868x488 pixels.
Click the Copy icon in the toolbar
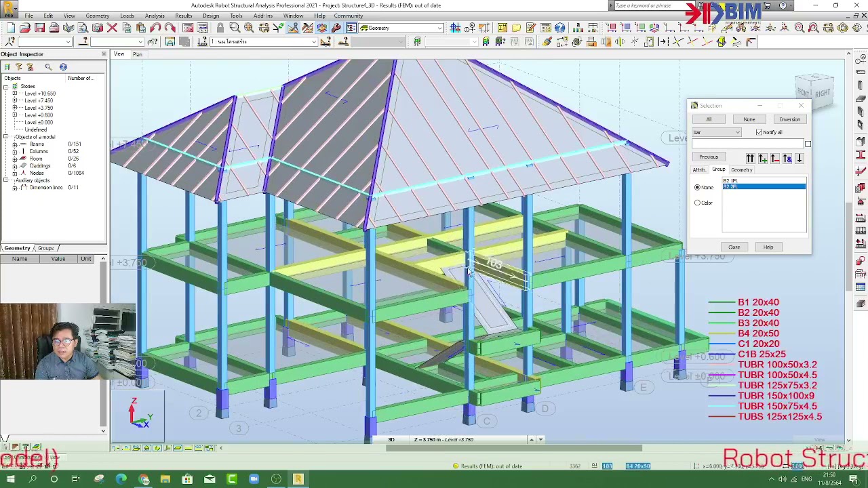click(127, 28)
